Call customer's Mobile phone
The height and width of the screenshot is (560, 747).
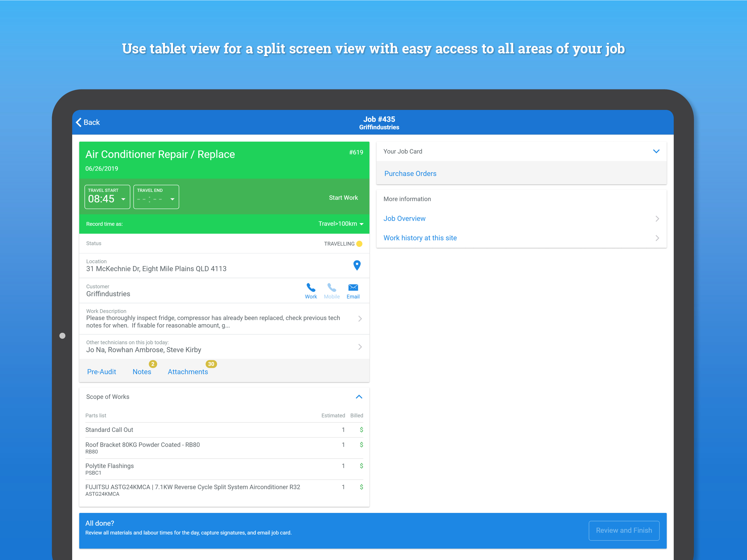tap(332, 291)
